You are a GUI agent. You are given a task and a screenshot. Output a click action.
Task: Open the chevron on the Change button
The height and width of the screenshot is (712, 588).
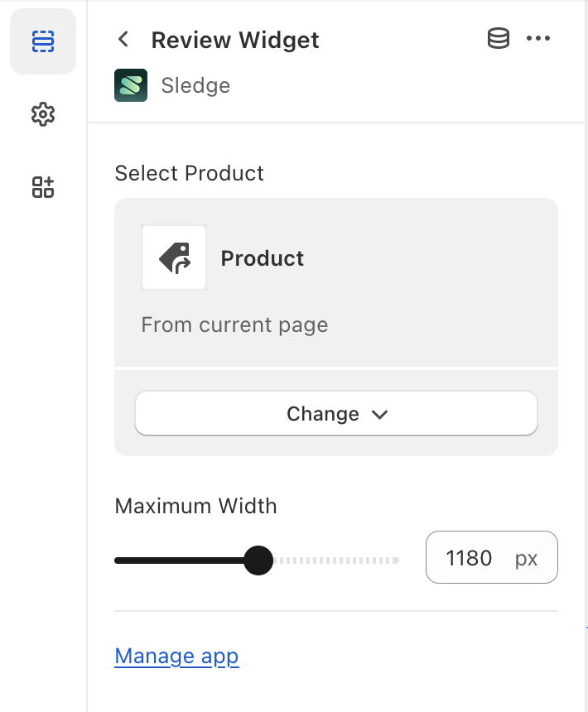point(380,414)
